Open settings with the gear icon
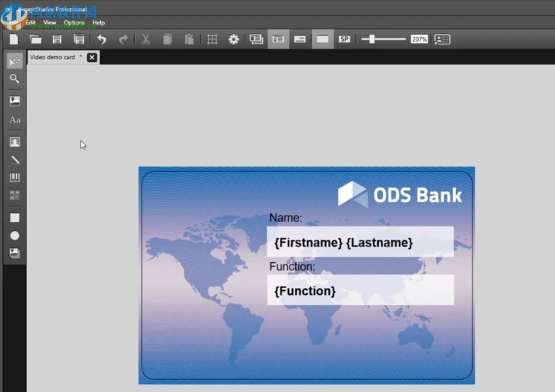The image size is (555, 392). 234,39
